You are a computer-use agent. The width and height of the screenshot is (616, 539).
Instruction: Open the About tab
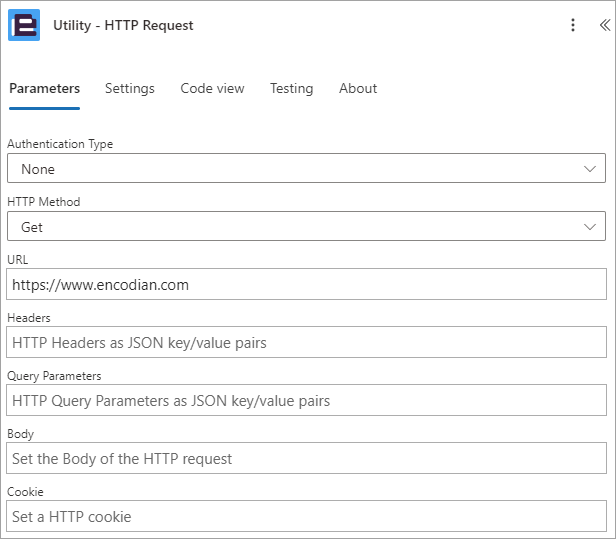[358, 88]
